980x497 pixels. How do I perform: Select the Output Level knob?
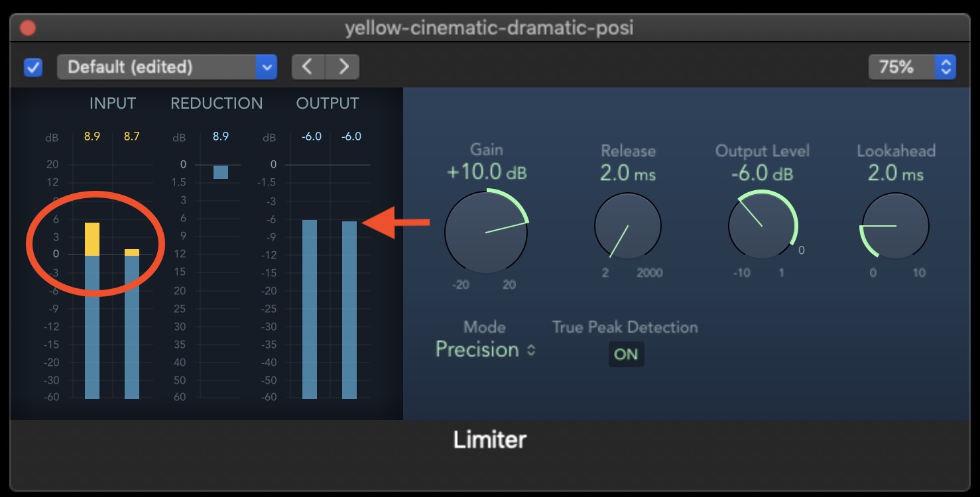click(x=763, y=225)
